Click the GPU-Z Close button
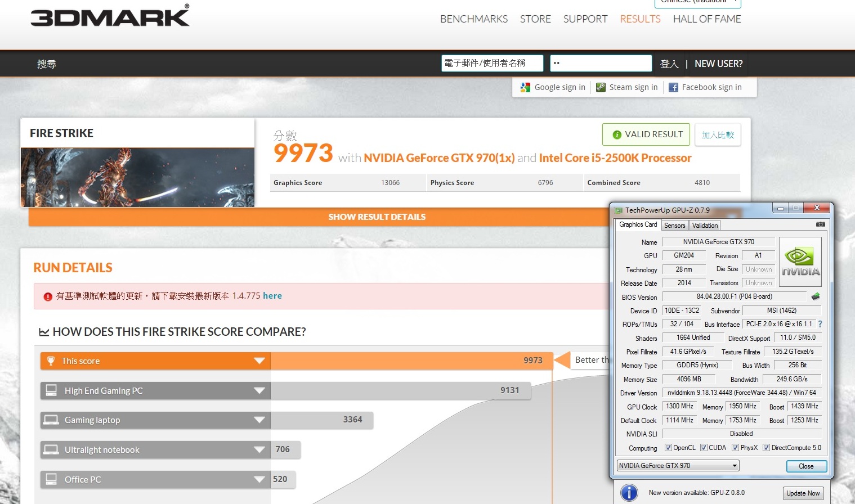 pos(806,466)
